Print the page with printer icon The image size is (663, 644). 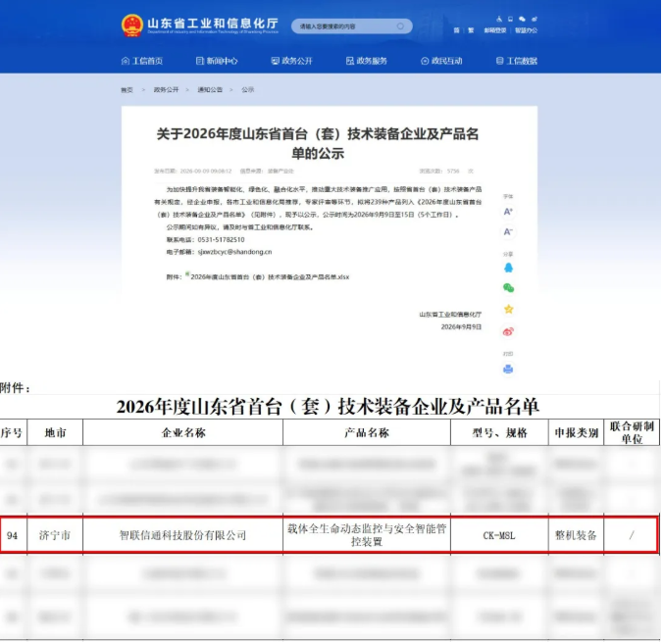point(508,370)
